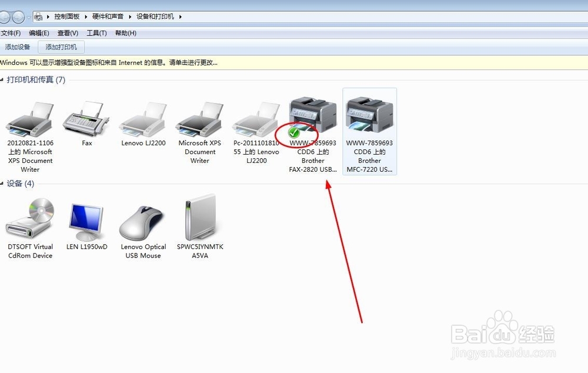Click the 添加打印机 toolbar button
Screen dimensions: 588x373
(x=61, y=47)
